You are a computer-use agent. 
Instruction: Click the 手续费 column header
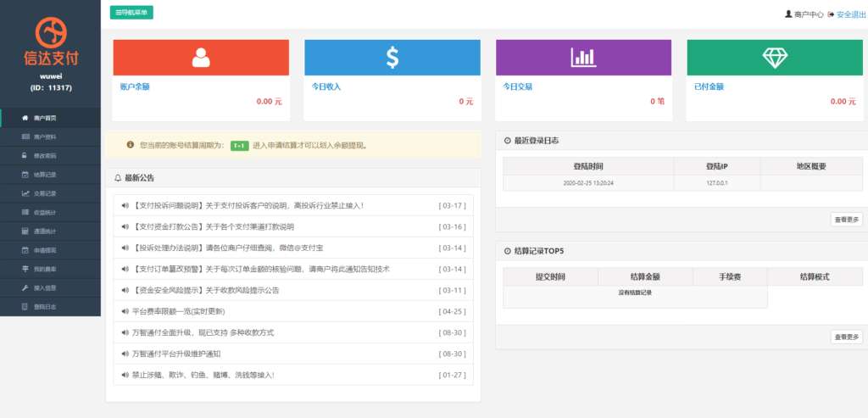730,276
